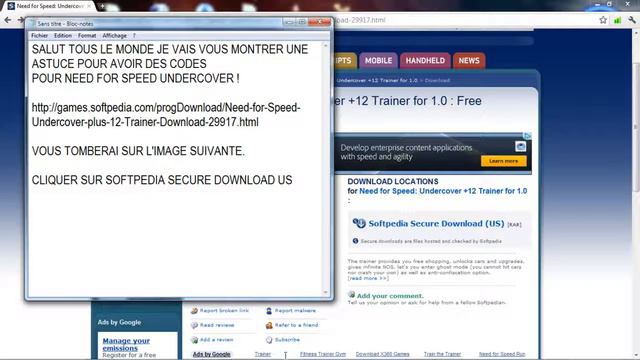The height and width of the screenshot is (360, 640).
Task: Click Download X360 Games ad link
Action: [382, 354]
